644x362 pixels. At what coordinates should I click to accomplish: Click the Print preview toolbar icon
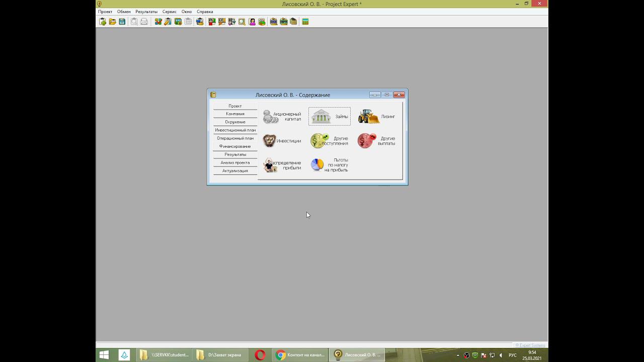coord(134,22)
